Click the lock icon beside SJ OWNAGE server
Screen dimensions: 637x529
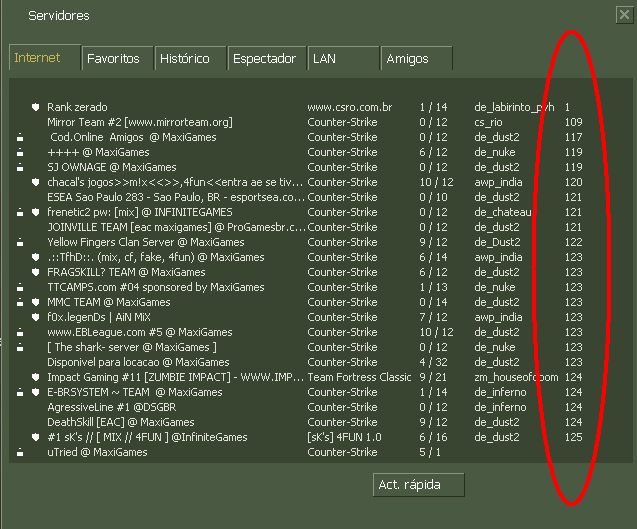pyautogui.click(x=20, y=168)
